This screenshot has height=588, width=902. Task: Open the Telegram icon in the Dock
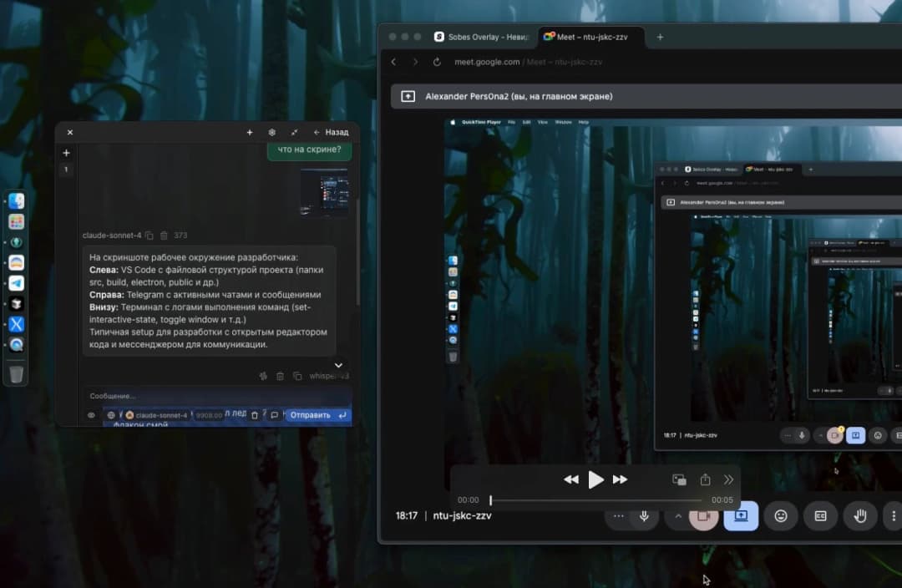(16, 283)
